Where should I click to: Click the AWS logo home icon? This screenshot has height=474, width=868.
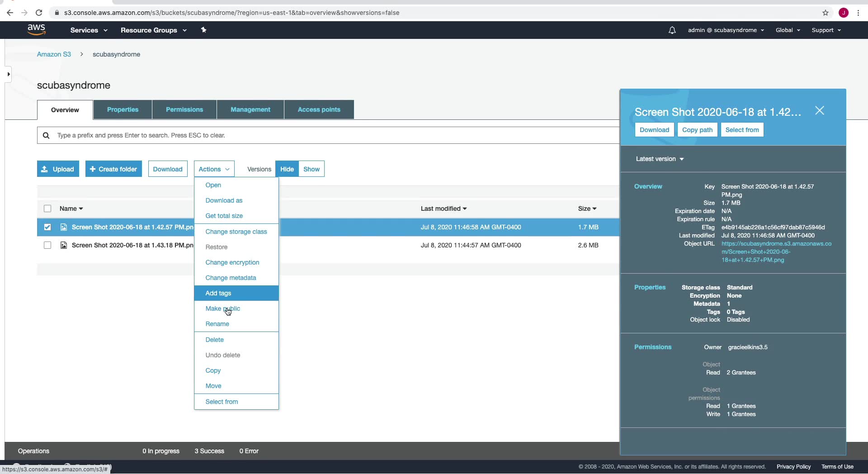(36, 30)
